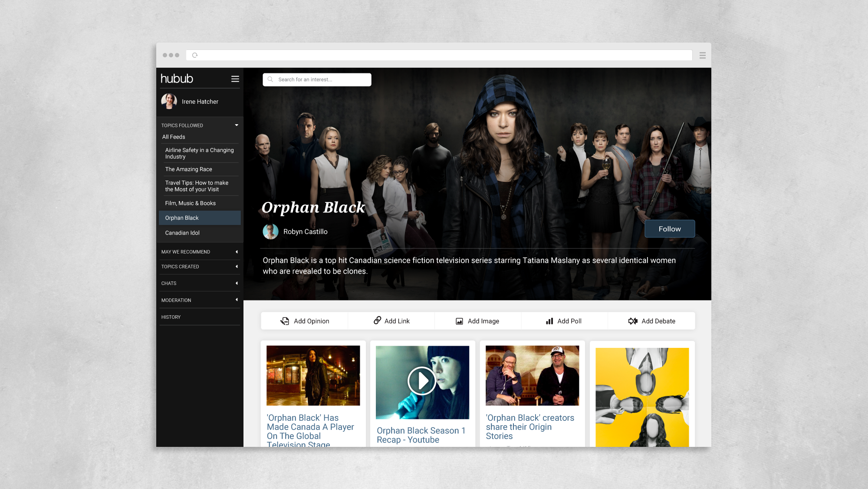This screenshot has height=489, width=868.
Task: Follow the Orphan Black topic
Action: (670, 229)
